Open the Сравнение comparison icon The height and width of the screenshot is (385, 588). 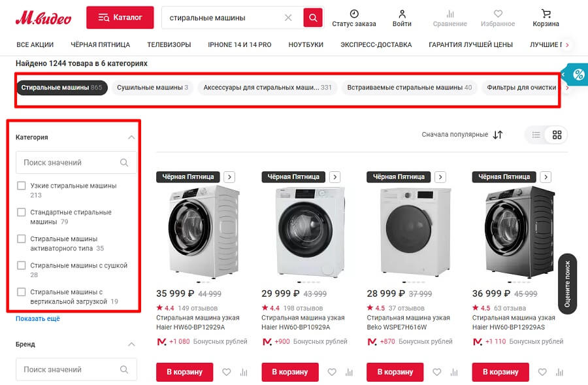pos(449,14)
